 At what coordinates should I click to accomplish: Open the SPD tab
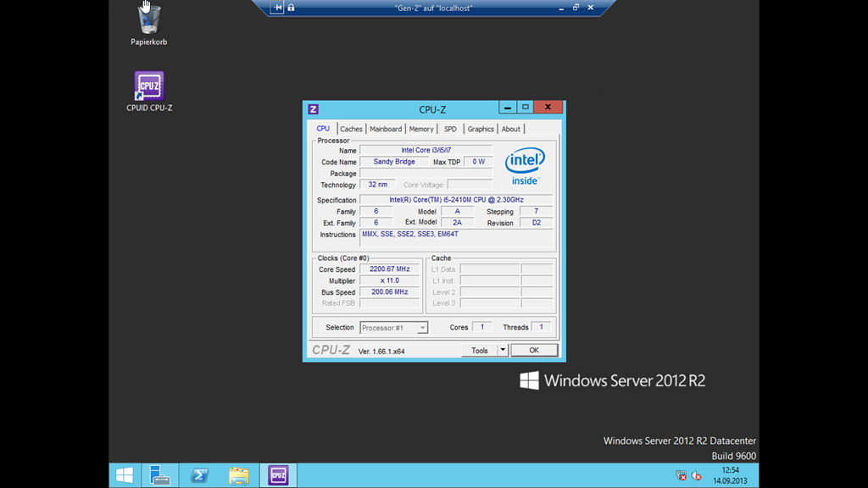tap(451, 129)
